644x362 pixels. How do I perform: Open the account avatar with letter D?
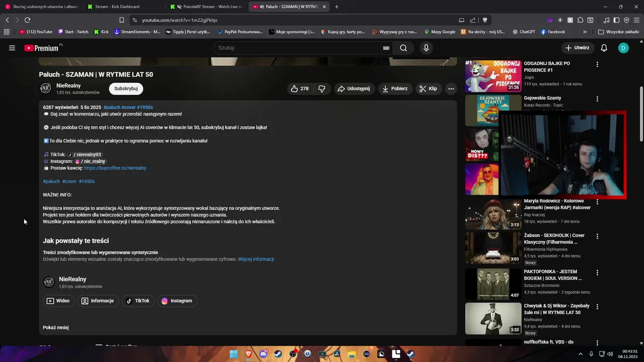coord(623,48)
